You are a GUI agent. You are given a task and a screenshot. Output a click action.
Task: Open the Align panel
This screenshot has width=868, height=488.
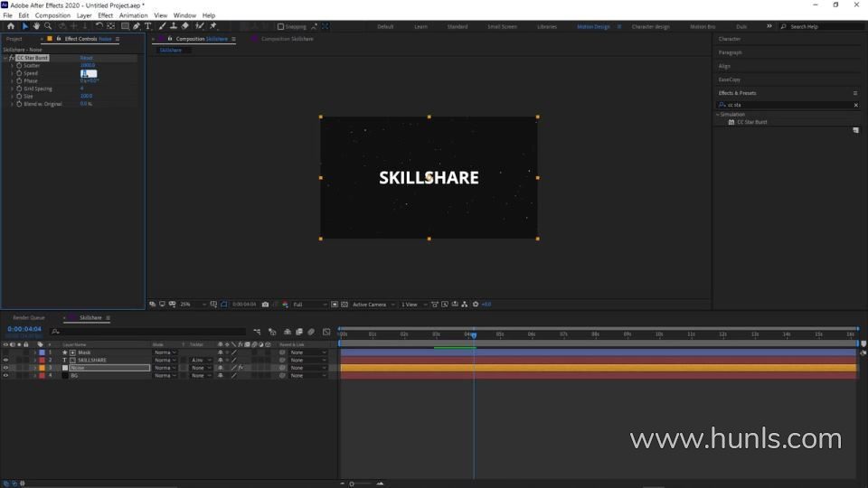[724, 66]
